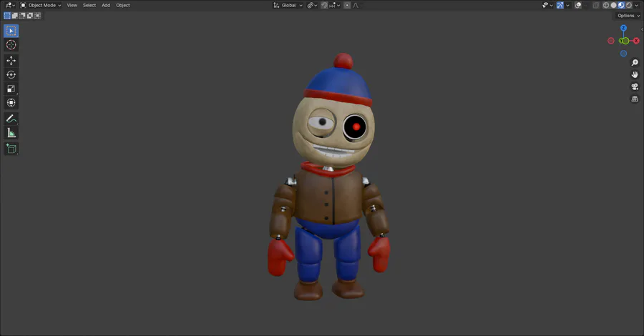Choose the Move tool
Viewport: 644px width, 336px height.
11,61
